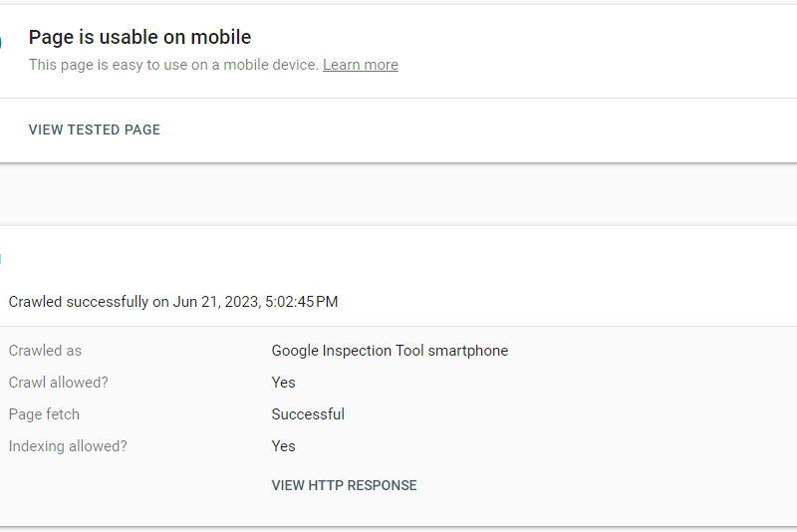Click the Jun 21, 2023 crawl date
This screenshot has height=532, width=797.
point(216,301)
